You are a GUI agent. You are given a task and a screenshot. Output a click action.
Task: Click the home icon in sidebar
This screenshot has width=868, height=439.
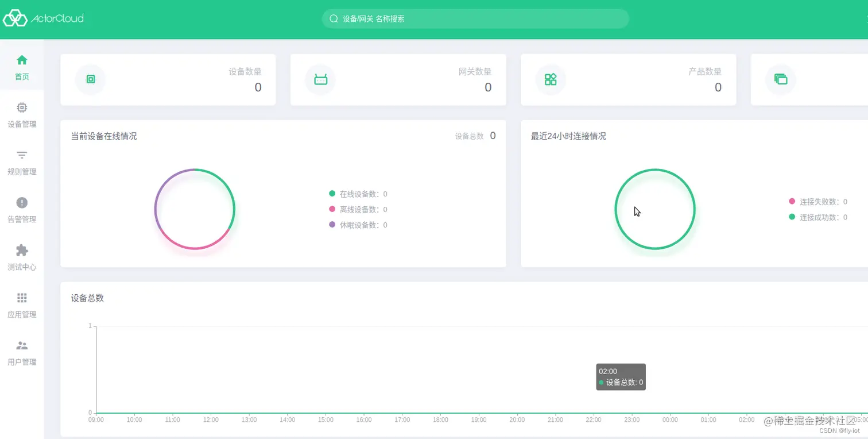[x=22, y=60]
